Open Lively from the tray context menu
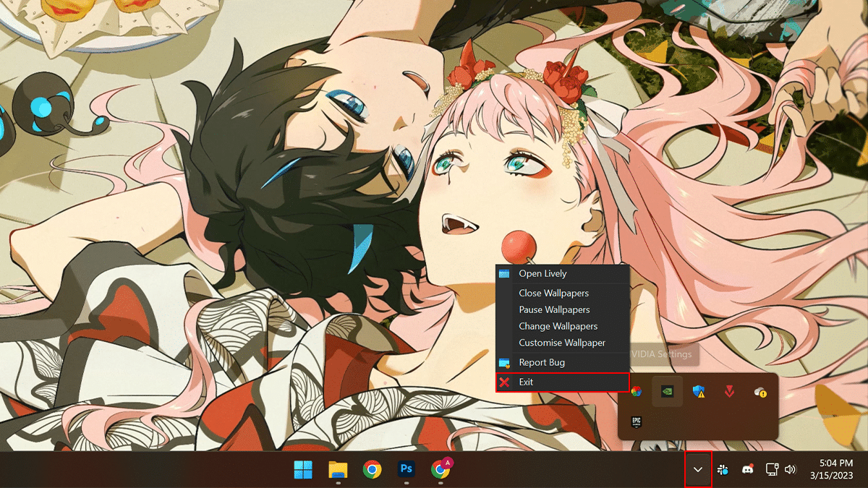The image size is (868, 488). [562, 274]
